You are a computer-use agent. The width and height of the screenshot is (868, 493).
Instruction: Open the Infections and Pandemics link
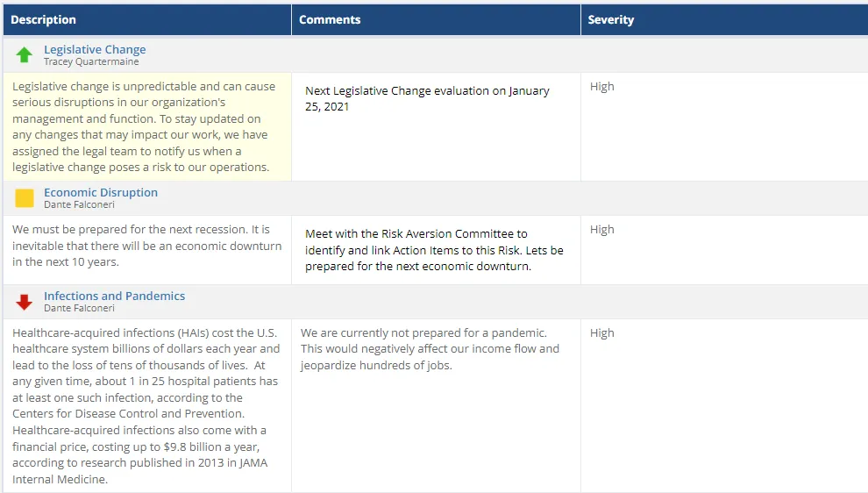[115, 296]
